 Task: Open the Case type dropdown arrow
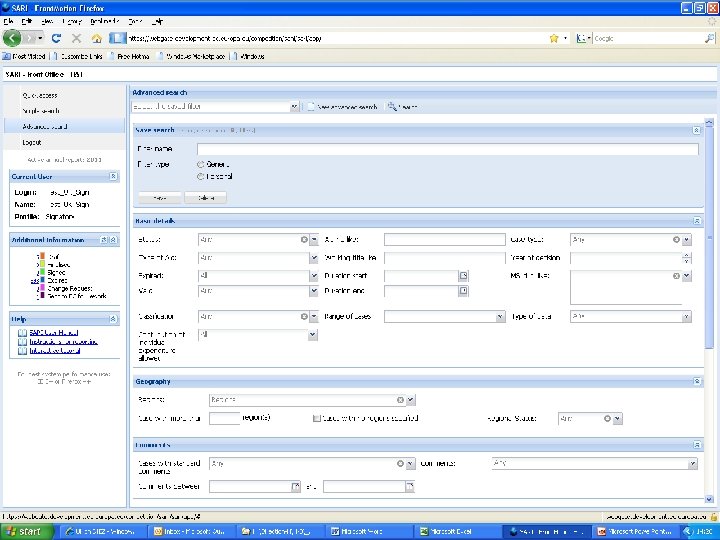(686, 239)
